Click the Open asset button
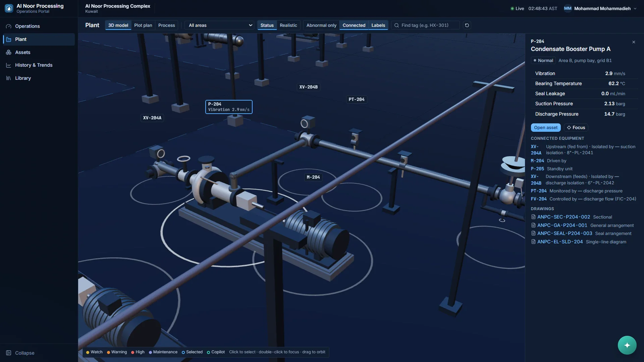This screenshot has height=362, width=644. (546, 127)
